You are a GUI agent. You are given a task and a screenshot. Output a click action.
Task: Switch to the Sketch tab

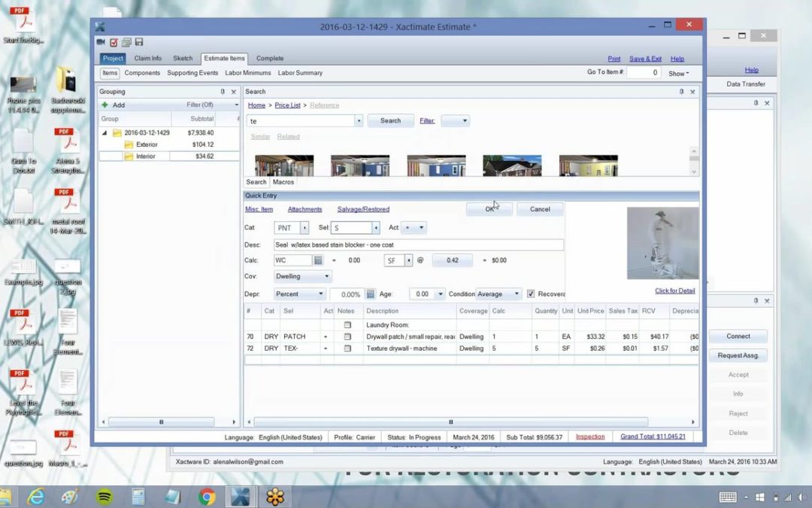pos(183,59)
